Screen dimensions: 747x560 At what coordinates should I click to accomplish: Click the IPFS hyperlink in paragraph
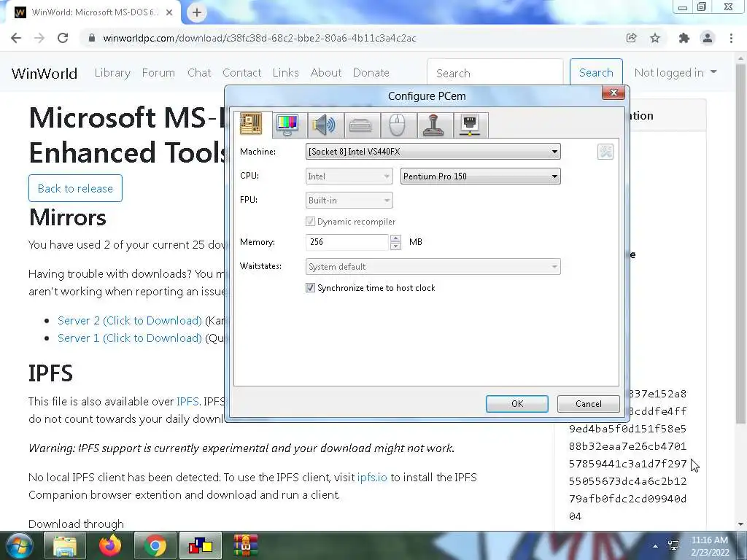point(187,402)
